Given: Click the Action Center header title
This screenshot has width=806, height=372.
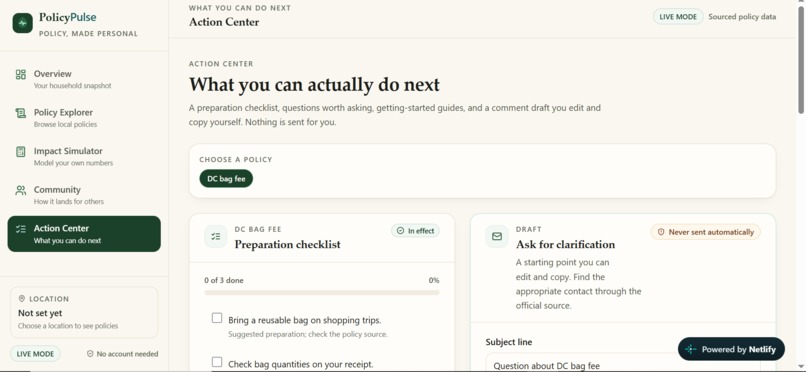Looking at the screenshot, I should point(224,22).
